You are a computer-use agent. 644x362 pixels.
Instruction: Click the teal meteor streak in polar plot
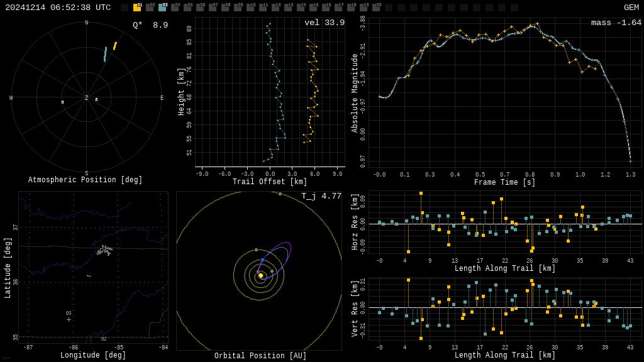[x=105, y=55]
